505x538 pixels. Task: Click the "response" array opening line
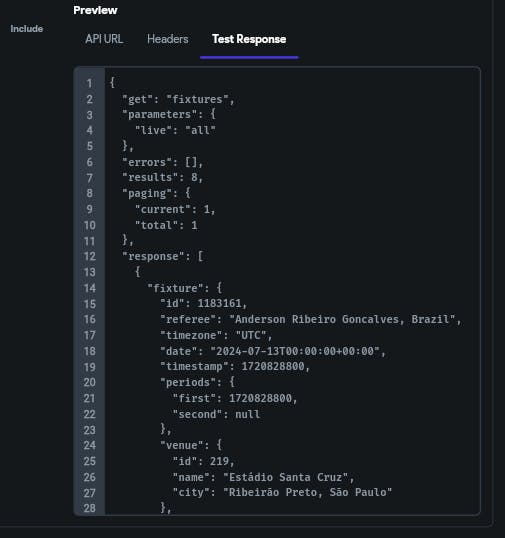163,256
